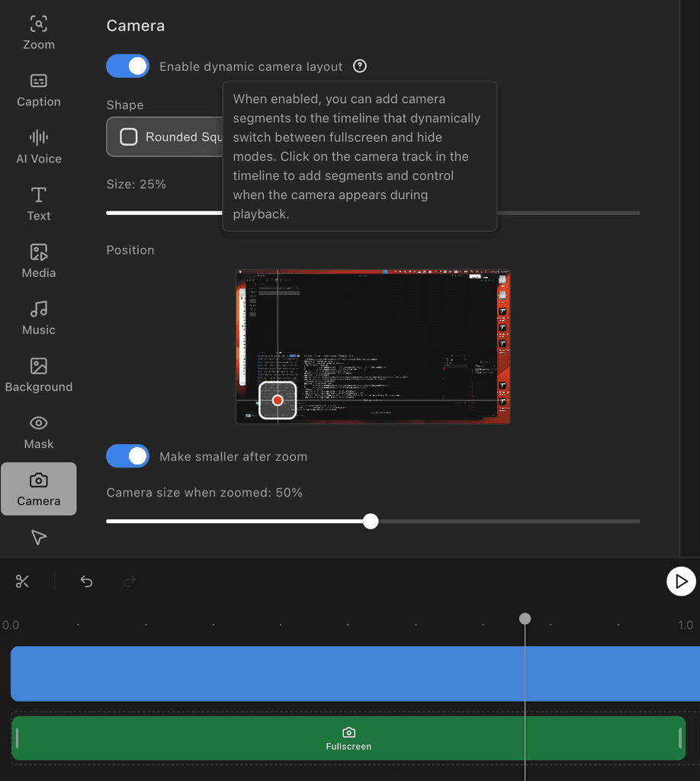Viewport: 700px width, 781px height.
Task: Play the video preview
Action: [681, 581]
